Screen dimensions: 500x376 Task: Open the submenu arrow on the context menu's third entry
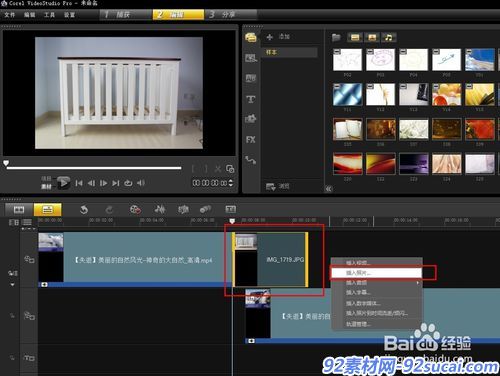(x=418, y=283)
